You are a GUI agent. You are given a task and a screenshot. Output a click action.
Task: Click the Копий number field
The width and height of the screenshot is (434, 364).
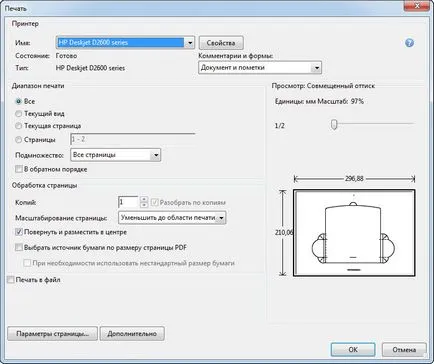coord(128,202)
